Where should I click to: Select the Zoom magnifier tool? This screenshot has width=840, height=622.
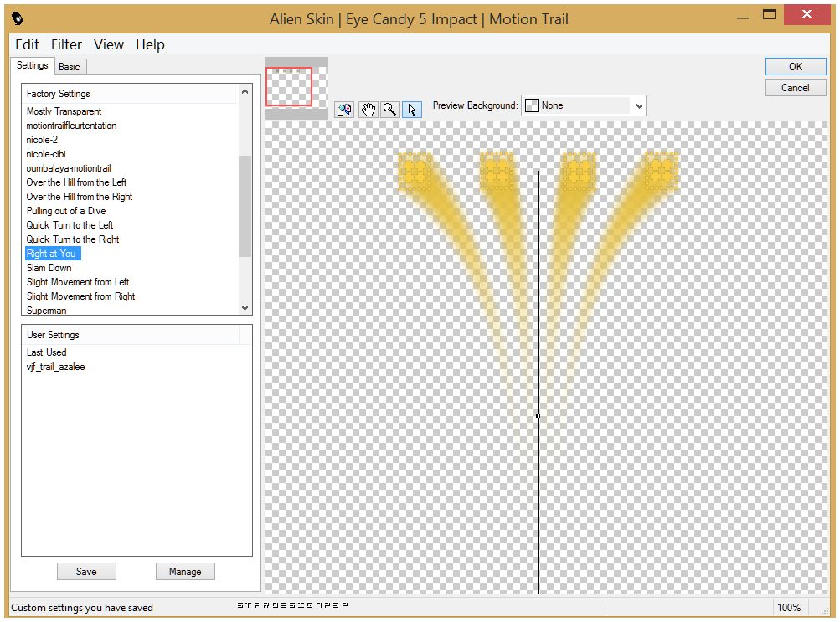[390, 109]
